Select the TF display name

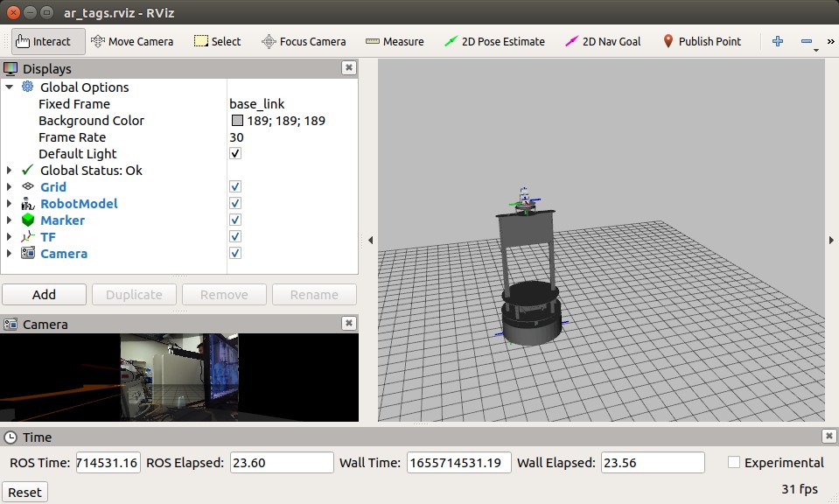pyautogui.click(x=48, y=236)
